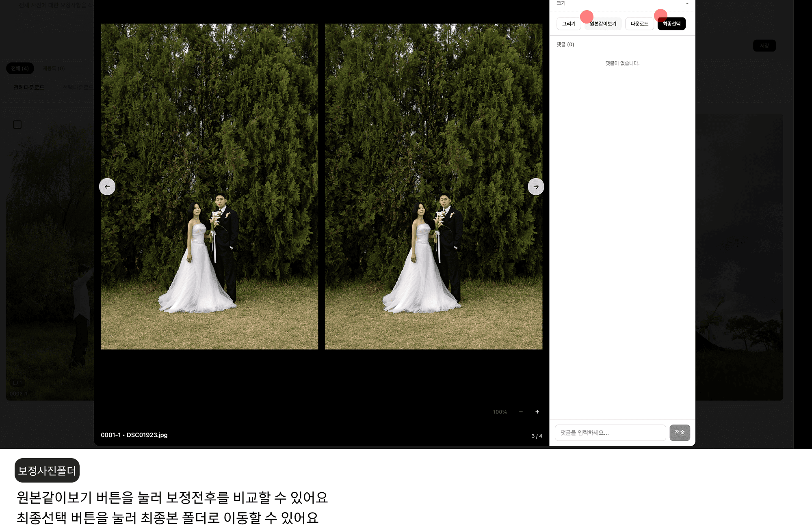Screen dimensions: 812x528
Task: Choose 최종선택 to finalize photo
Action: [x=671, y=24]
